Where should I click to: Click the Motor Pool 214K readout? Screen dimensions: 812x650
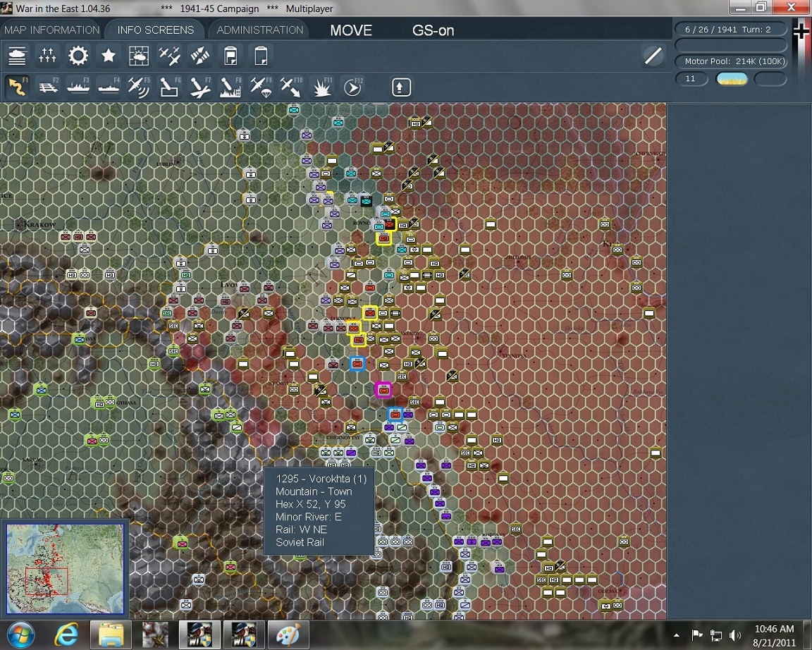pyautogui.click(x=731, y=61)
